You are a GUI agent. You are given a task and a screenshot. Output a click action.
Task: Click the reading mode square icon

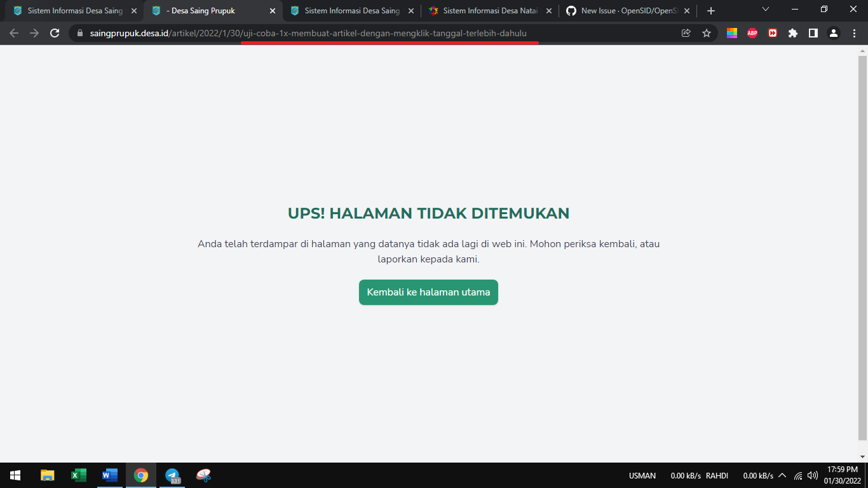tap(813, 32)
